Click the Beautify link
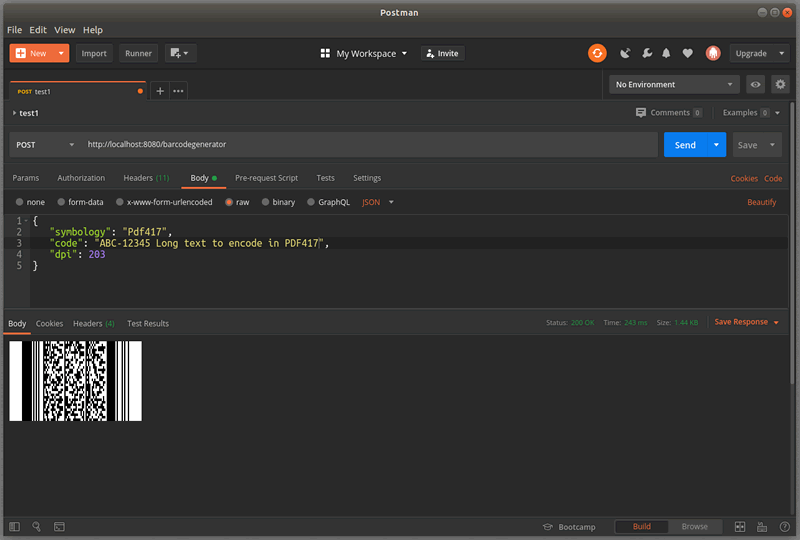This screenshot has width=800, height=540. click(762, 202)
